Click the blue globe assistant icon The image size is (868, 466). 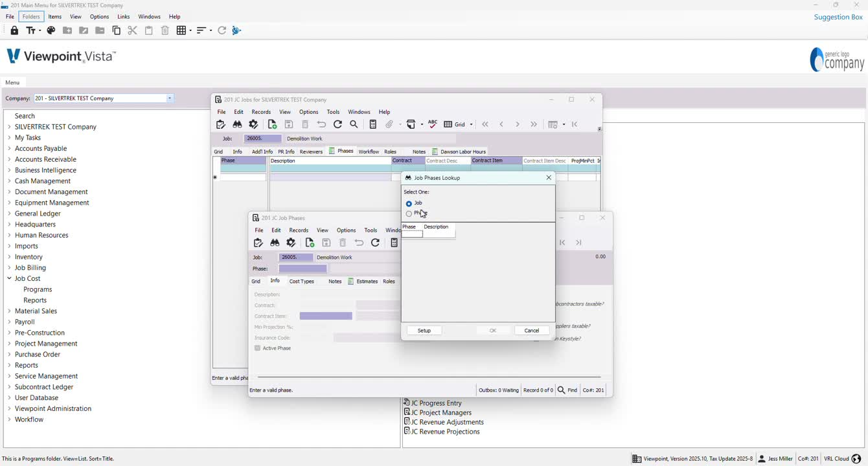click(x=237, y=30)
